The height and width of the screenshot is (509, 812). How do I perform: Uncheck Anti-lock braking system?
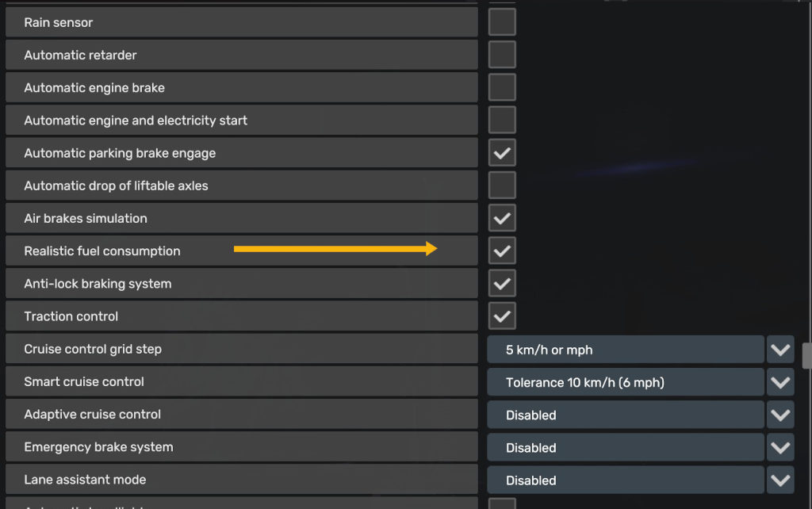click(x=501, y=282)
